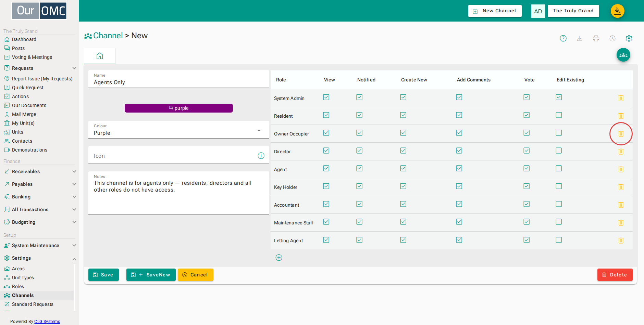Click the Our OMC logo
644x325 pixels.
point(39,11)
